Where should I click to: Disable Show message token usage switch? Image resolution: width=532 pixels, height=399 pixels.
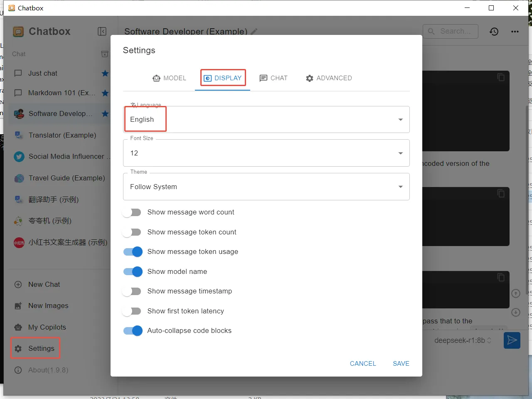click(x=133, y=252)
